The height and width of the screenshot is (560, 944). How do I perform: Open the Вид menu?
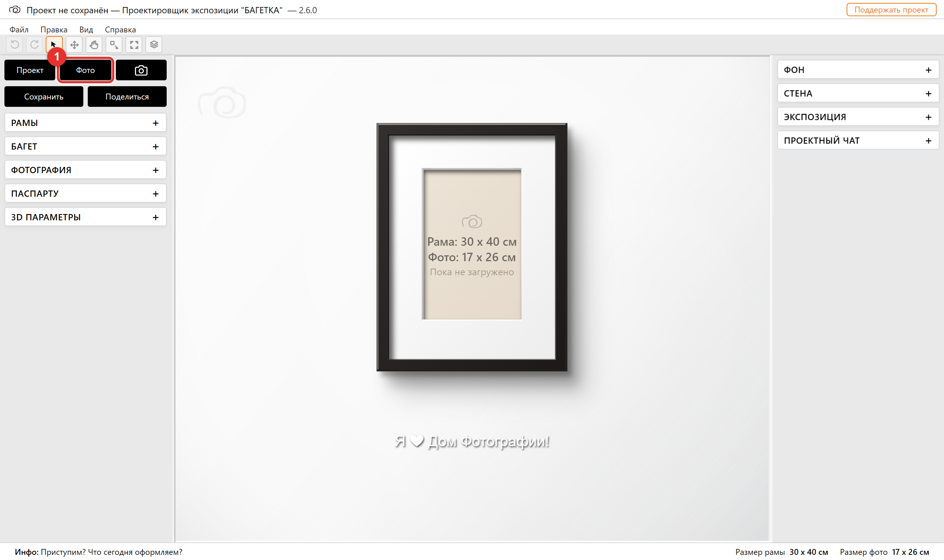(86, 29)
